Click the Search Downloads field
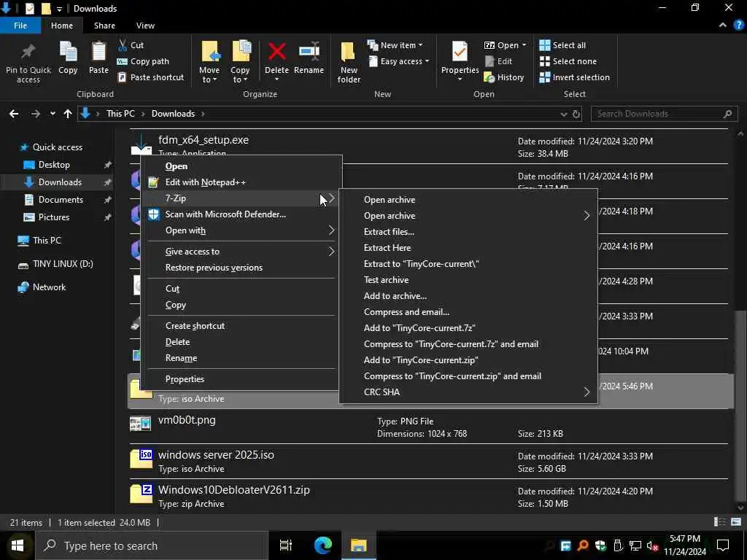 [664, 114]
